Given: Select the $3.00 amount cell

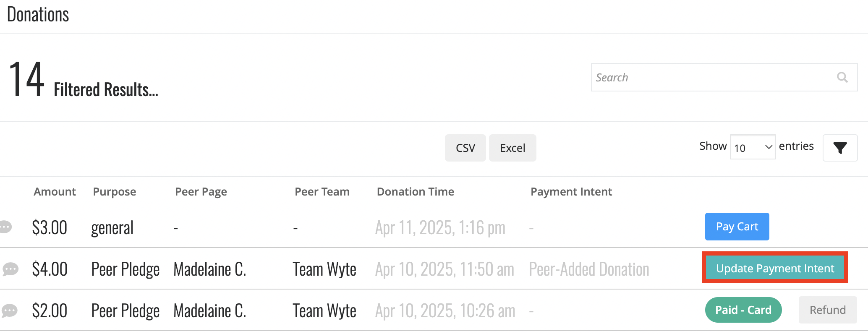Looking at the screenshot, I should click(x=50, y=227).
